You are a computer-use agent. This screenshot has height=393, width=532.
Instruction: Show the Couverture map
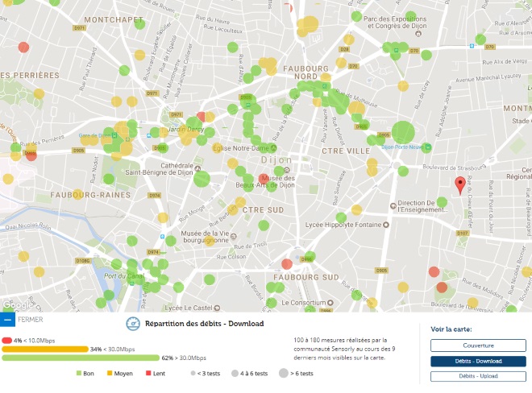[x=478, y=345]
